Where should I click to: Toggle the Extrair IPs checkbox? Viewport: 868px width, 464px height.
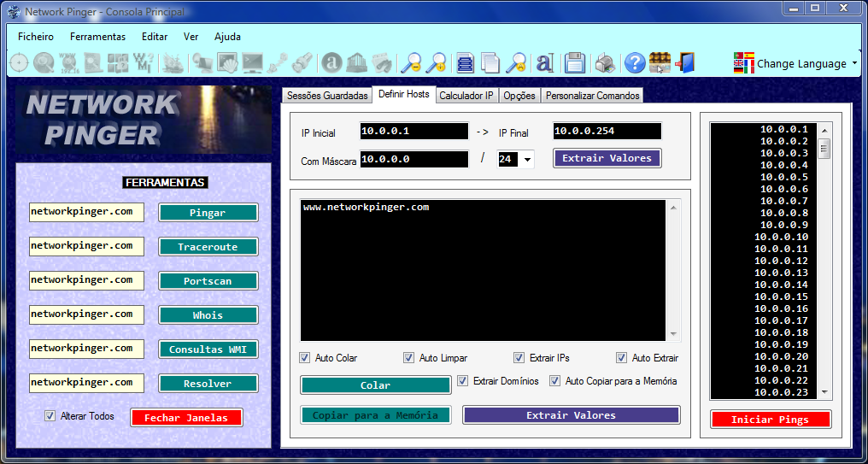519,358
